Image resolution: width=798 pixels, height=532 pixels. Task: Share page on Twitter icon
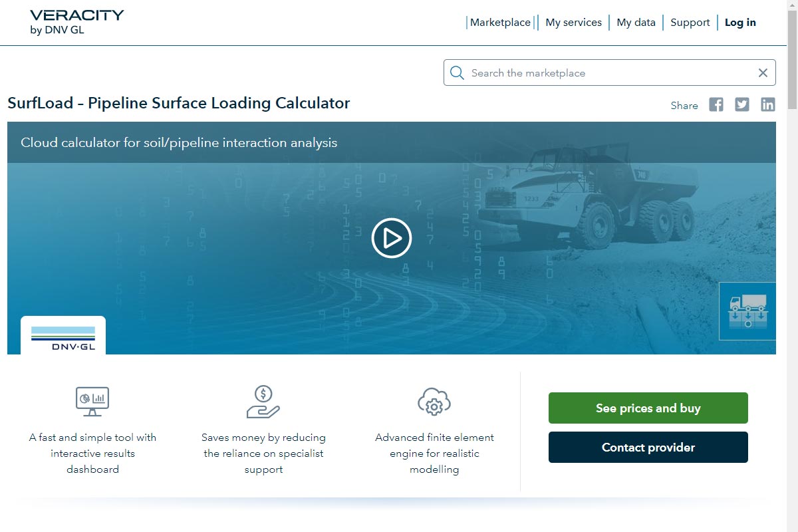click(x=741, y=104)
